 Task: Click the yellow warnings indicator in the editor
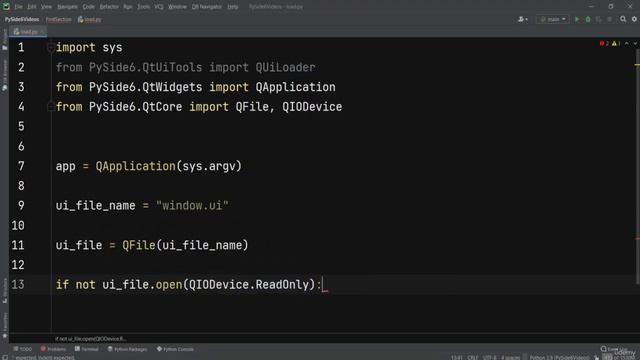[x=616, y=43]
